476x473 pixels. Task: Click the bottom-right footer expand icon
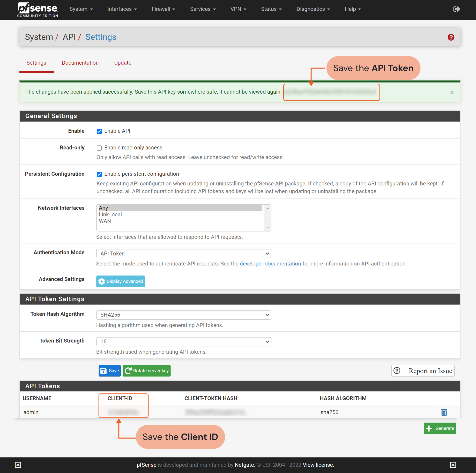coord(453,465)
